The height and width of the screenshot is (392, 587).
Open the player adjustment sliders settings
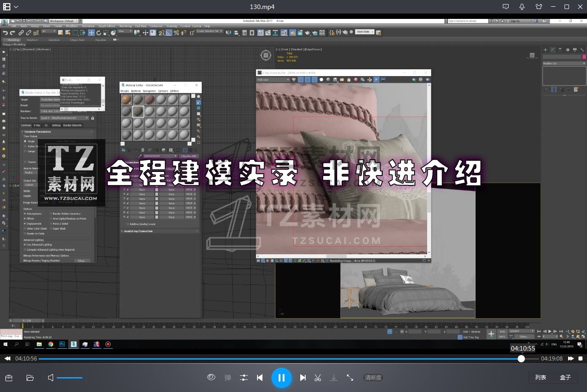pyautogui.click(x=244, y=378)
